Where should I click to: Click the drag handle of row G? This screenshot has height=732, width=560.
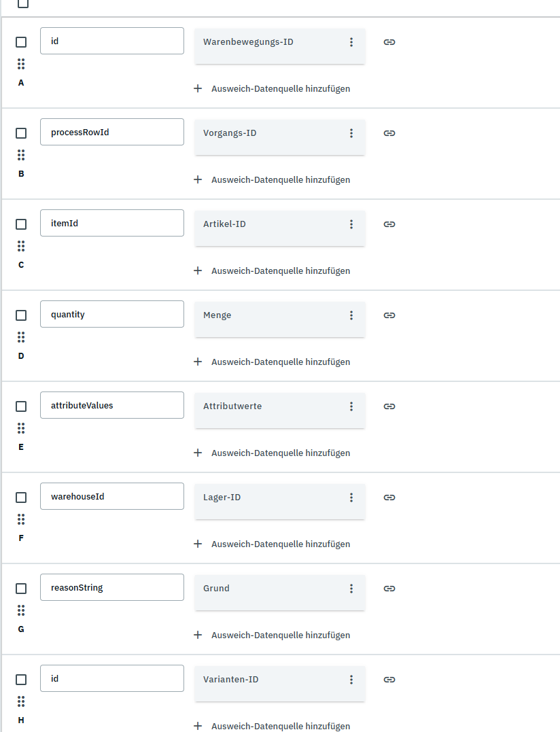point(21,610)
